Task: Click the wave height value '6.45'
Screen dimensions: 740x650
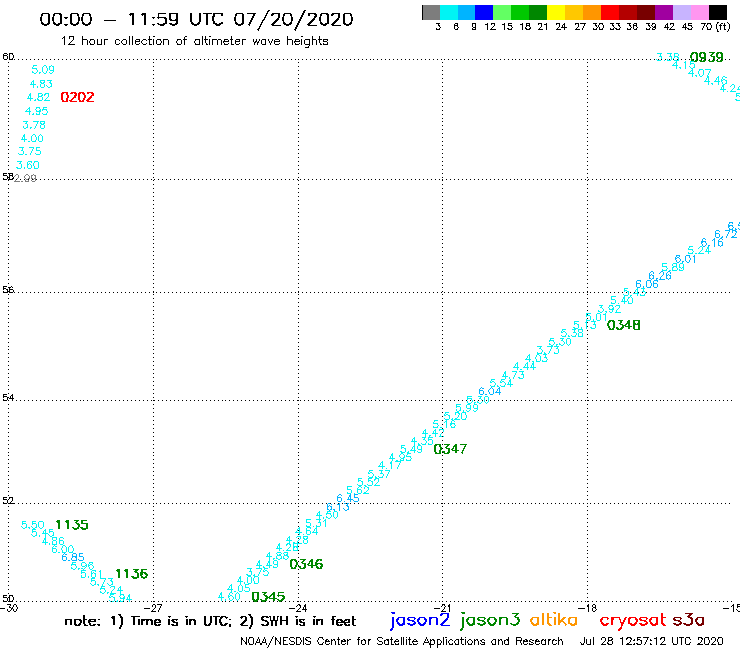Action: point(348,498)
